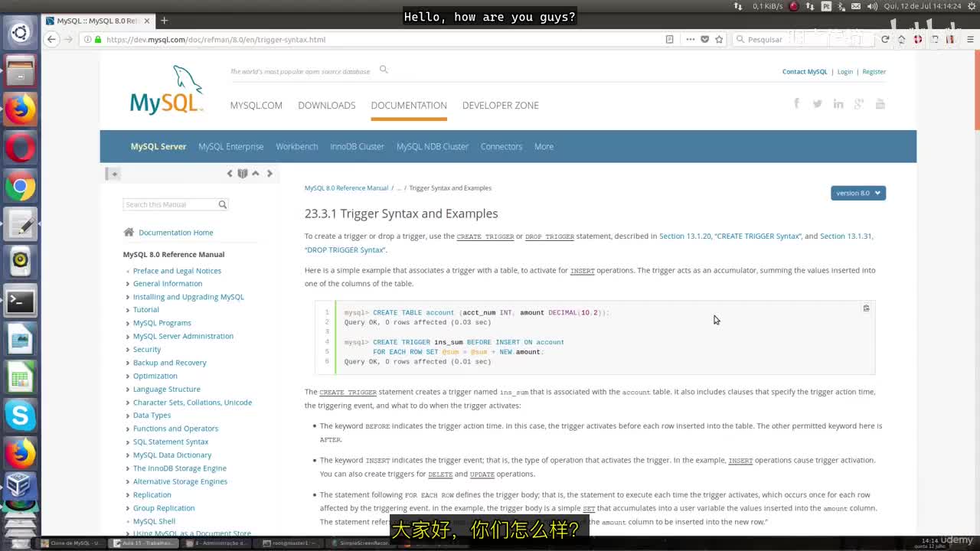Open MySQL LinkedIn page icon

click(x=838, y=103)
